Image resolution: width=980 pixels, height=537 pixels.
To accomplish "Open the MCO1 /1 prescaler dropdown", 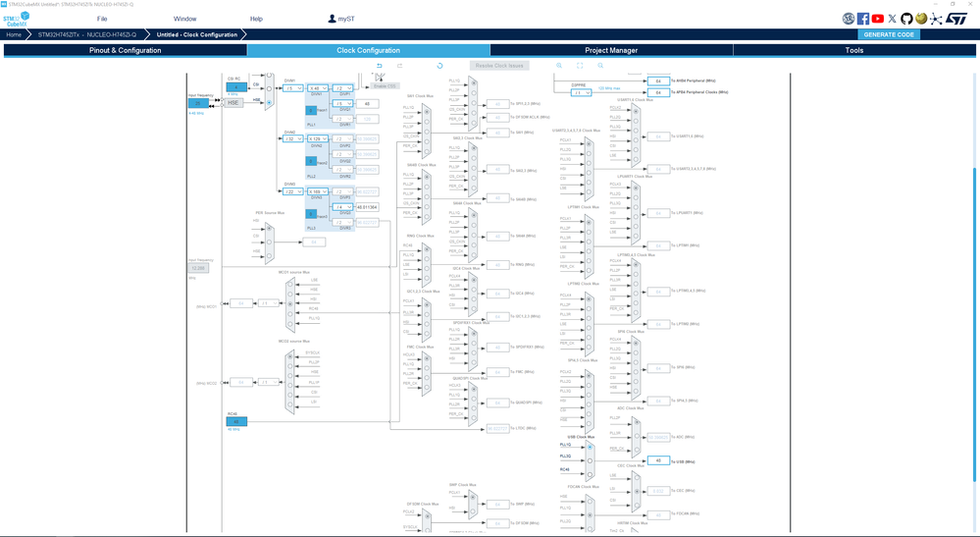I will pos(269,303).
